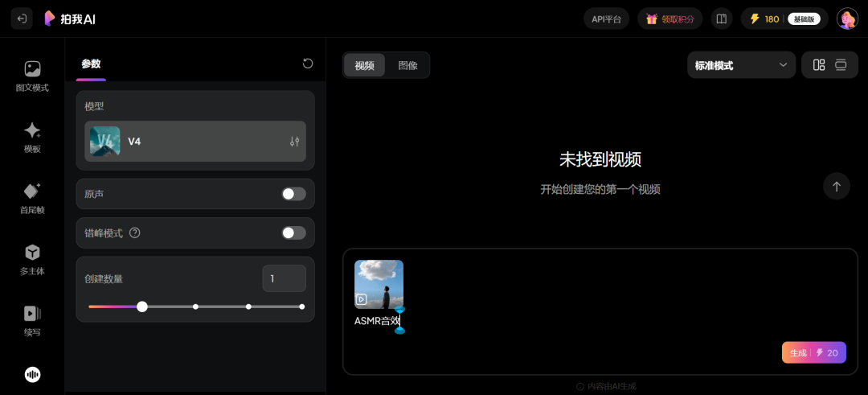This screenshot has width=868, height=395.
Task: Switch to list layout view icon
Action: point(841,65)
